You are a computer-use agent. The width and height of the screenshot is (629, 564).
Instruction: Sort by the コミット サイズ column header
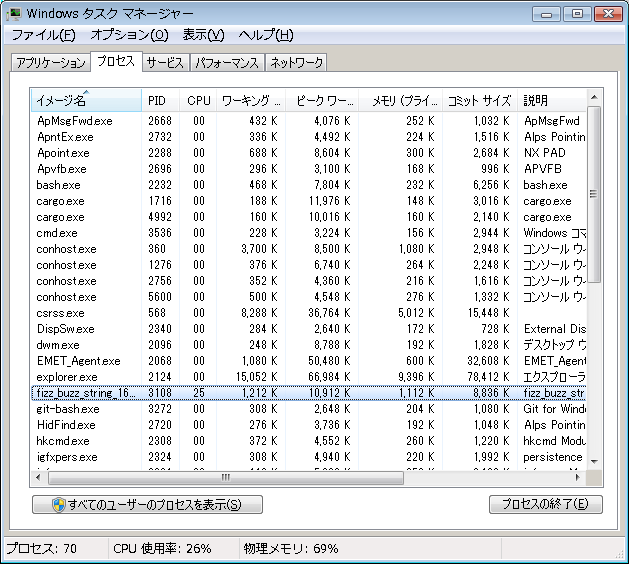(480, 100)
